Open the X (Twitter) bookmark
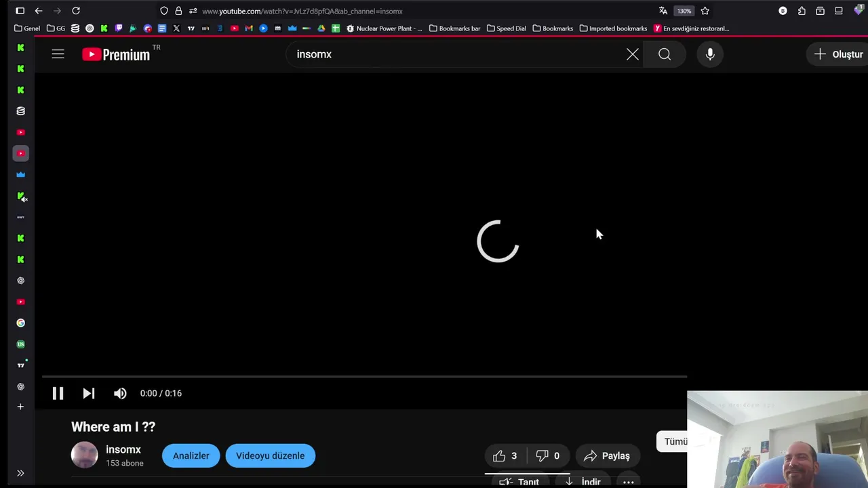 pyautogui.click(x=176, y=28)
